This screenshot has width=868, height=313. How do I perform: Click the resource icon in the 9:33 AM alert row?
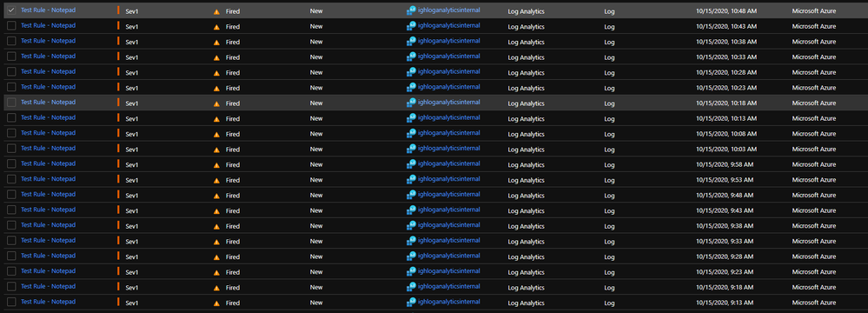pos(411,241)
